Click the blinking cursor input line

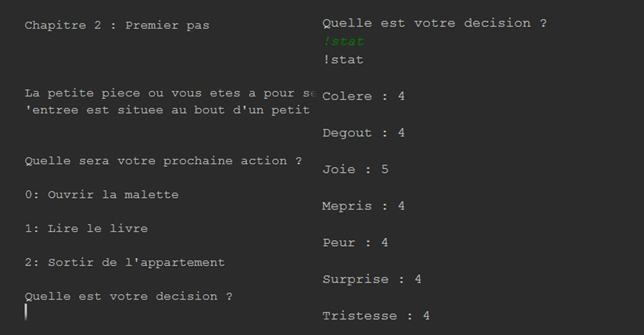coord(26,312)
